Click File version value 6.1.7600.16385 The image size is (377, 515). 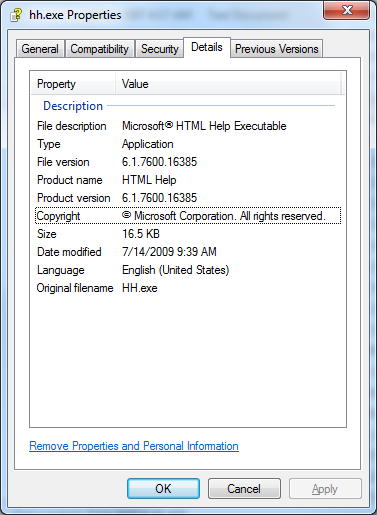(x=160, y=162)
